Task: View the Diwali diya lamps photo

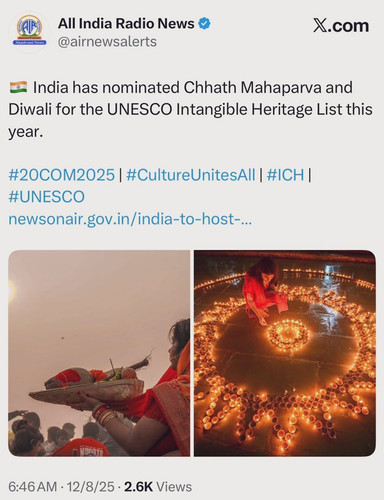Action: (x=285, y=353)
